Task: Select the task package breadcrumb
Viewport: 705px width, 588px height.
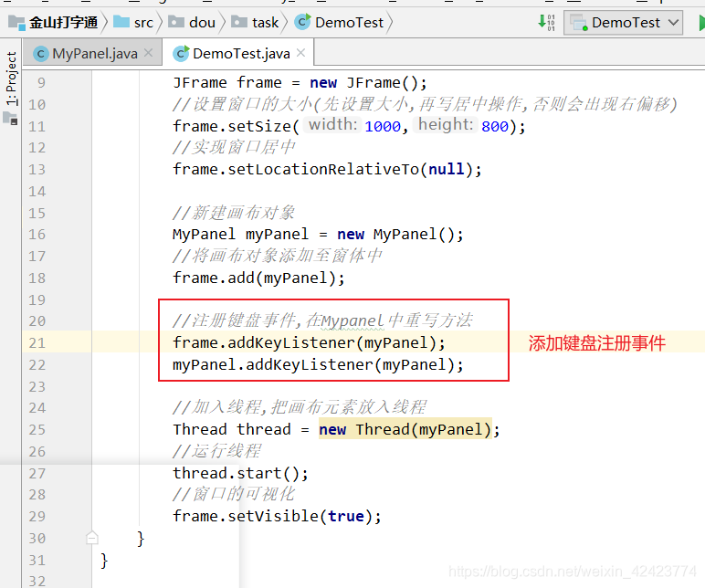Action: point(255,23)
